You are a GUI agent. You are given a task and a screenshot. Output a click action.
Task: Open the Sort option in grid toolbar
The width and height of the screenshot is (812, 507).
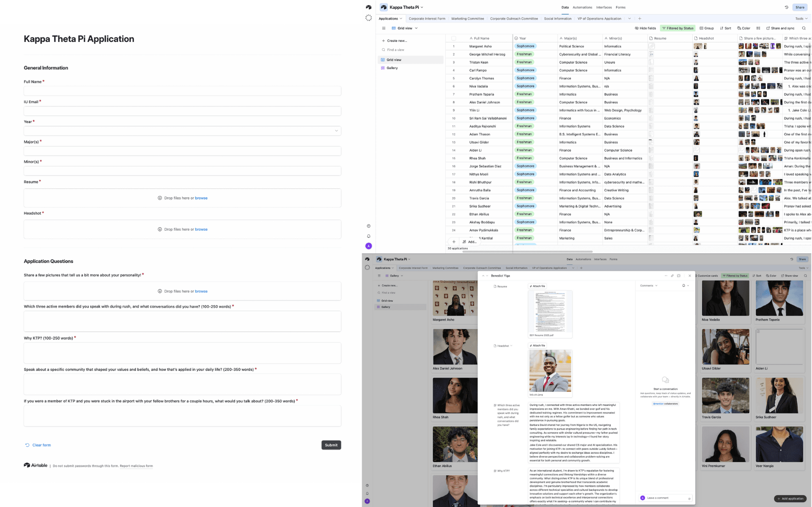725,28
